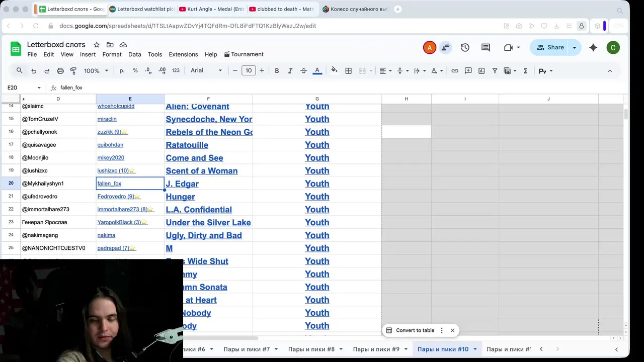The width and height of the screenshot is (644, 362).
Task: Open the green C account avatar
Action: point(613,48)
